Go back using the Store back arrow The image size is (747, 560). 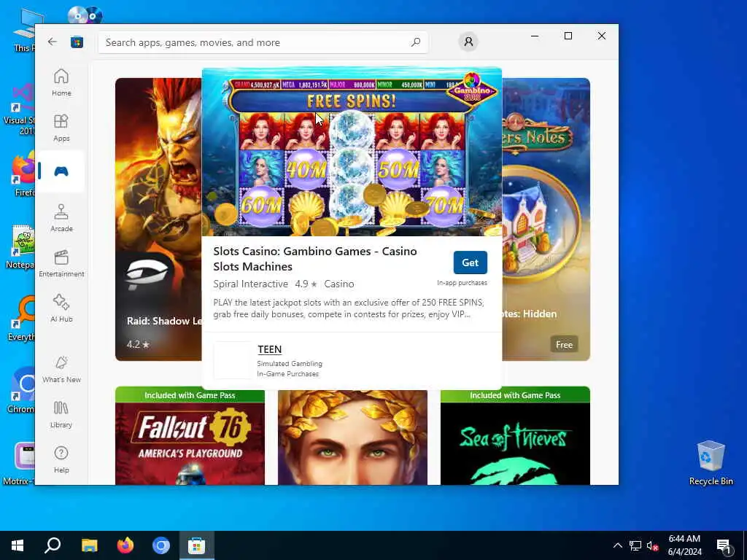coord(53,42)
